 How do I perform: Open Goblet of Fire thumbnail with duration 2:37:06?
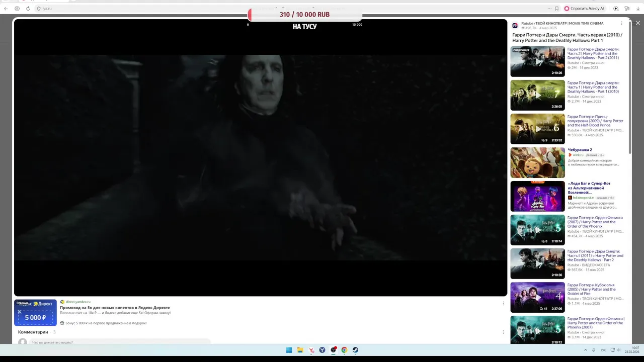pyautogui.click(x=537, y=297)
